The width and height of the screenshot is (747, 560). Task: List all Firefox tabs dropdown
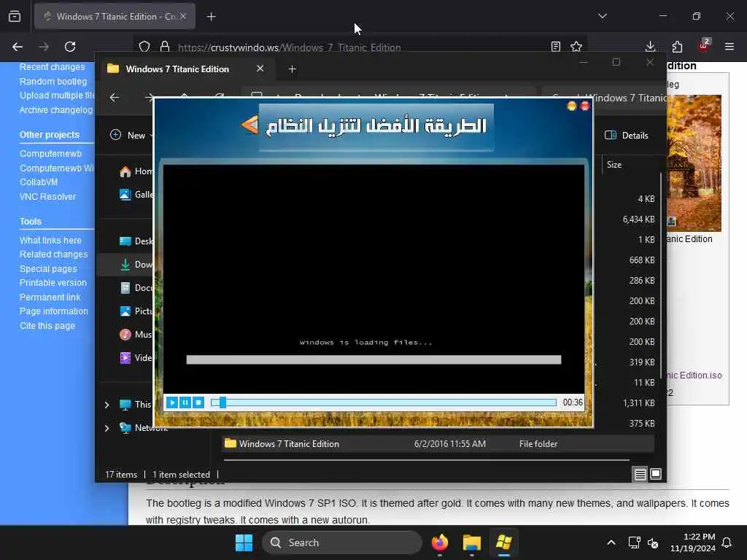coord(603,16)
